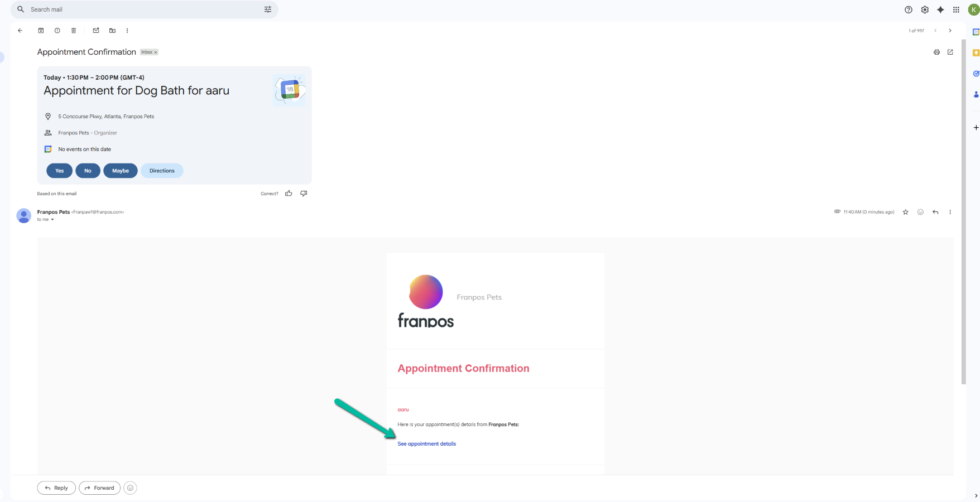Image resolution: width=980 pixels, height=502 pixels.
Task: Open the message's three-dot More menu
Action: 950,212
